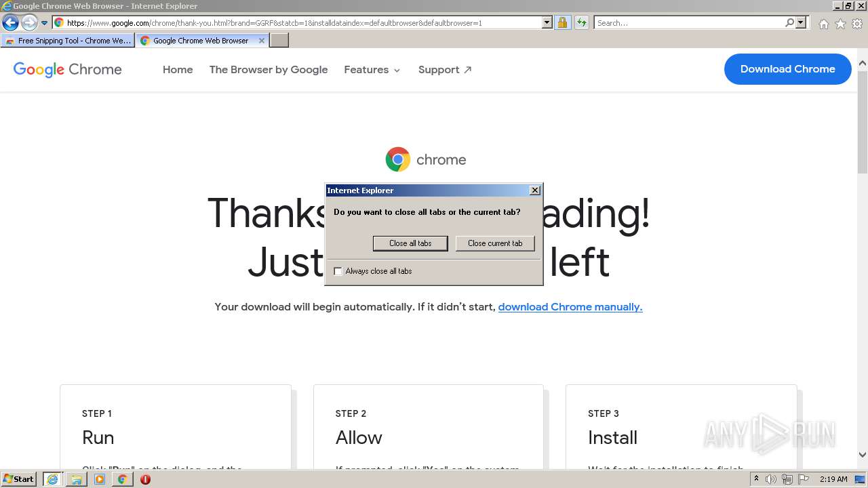This screenshot has width=868, height=488.
Task: Click the volume speaker tray icon
Action: [x=771, y=479]
